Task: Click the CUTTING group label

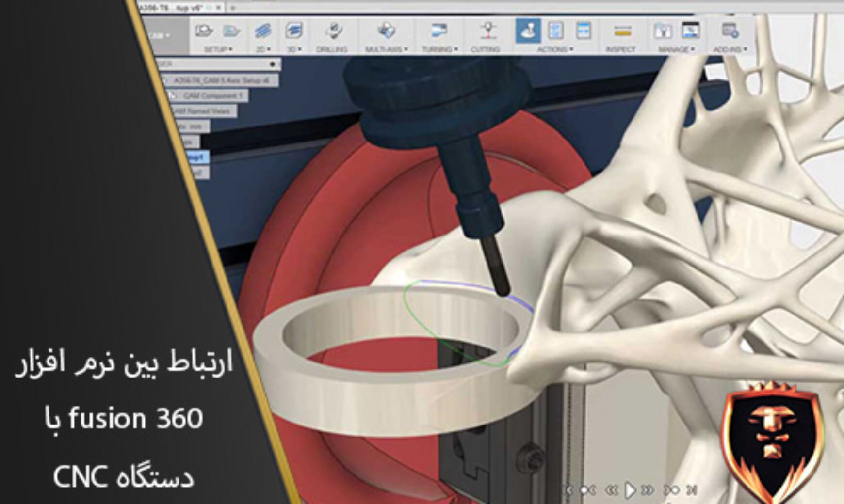Action: pos(485,49)
